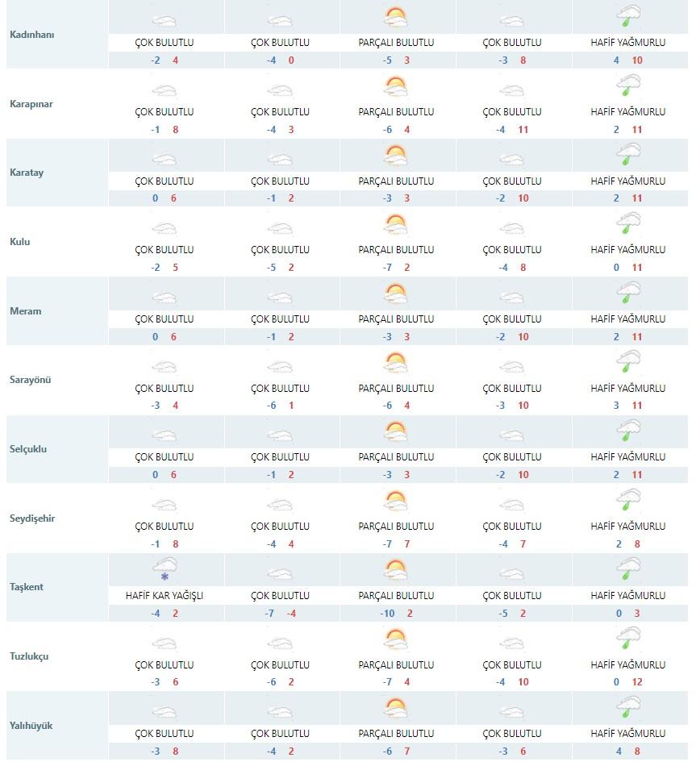Select the Taşkent district label
This screenshot has width=700, height=762.
27,587
